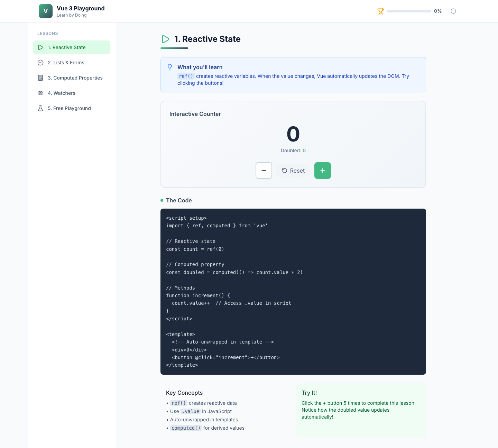
Task: Click the green play triangle next to lesson title
Action: click(165, 39)
